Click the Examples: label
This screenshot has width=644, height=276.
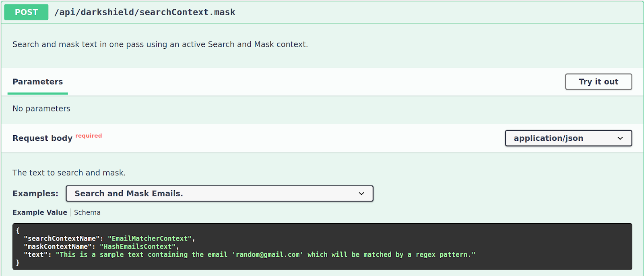[35, 194]
